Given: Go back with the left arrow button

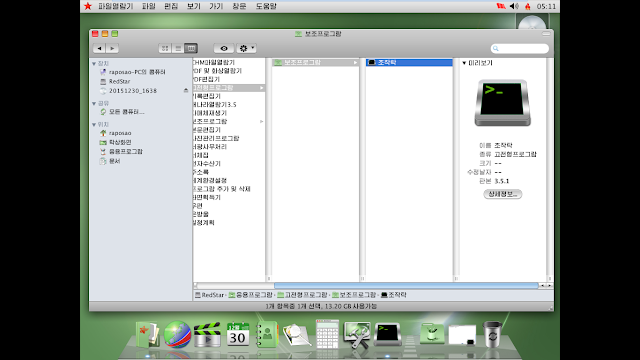Looking at the screenshot, I should pos(99,48).
